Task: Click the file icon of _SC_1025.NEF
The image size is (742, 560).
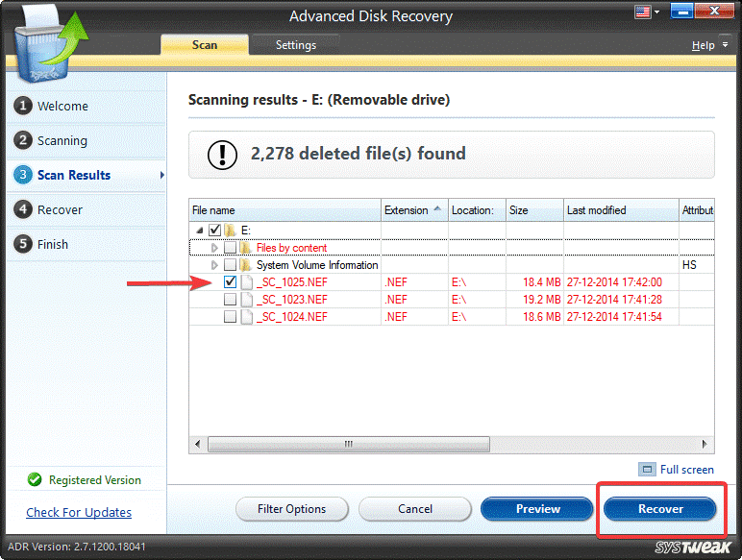Action: [x=247, y=281]
